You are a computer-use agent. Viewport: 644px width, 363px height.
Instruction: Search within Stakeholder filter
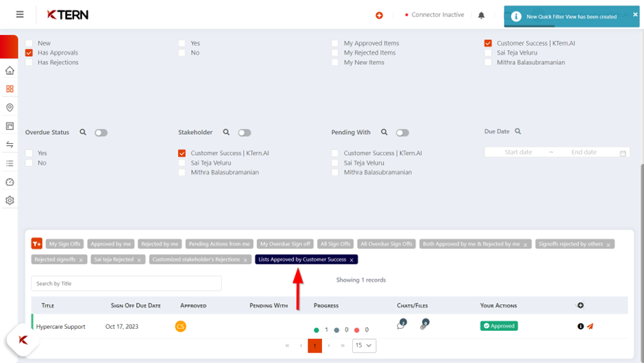226,132
